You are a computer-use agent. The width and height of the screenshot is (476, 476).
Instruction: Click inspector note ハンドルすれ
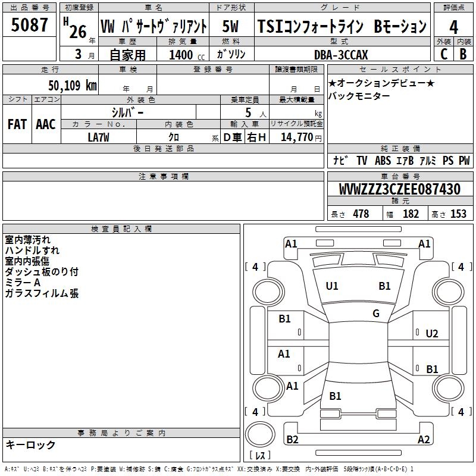coord(32,250)
